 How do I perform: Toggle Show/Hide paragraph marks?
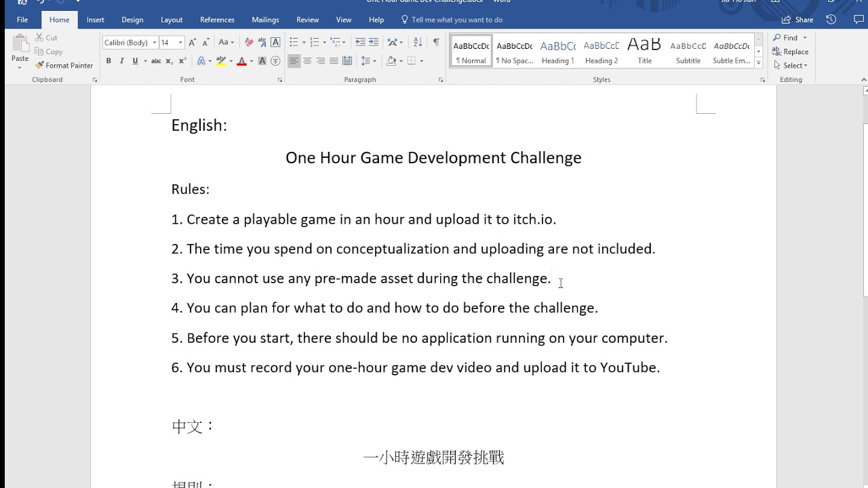pos(436,42)
